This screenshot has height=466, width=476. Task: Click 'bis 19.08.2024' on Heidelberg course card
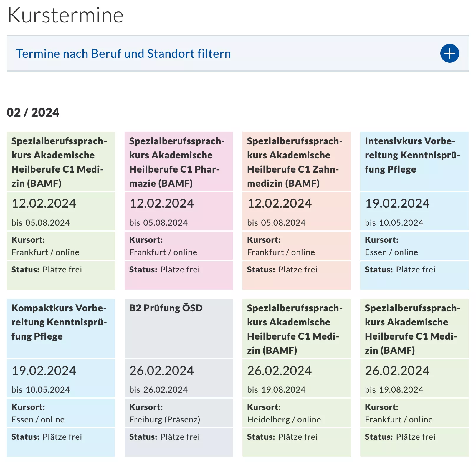click(276, 390)
